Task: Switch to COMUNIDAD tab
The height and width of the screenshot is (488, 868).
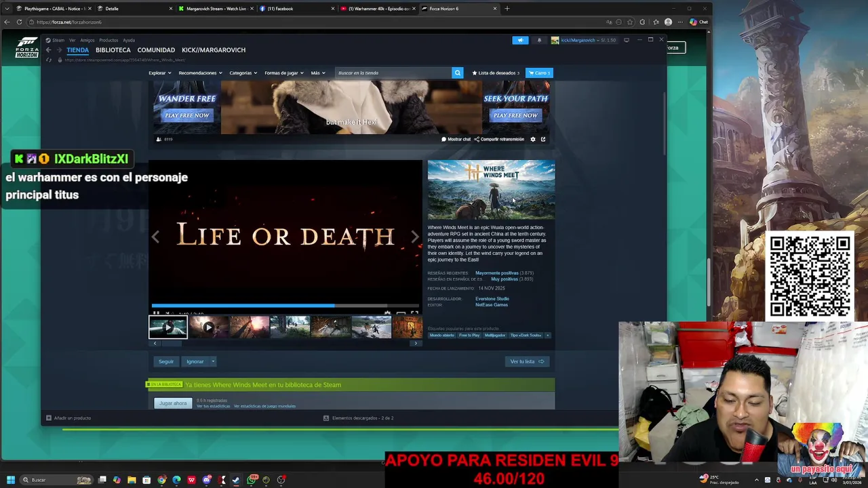Action: 156,50
